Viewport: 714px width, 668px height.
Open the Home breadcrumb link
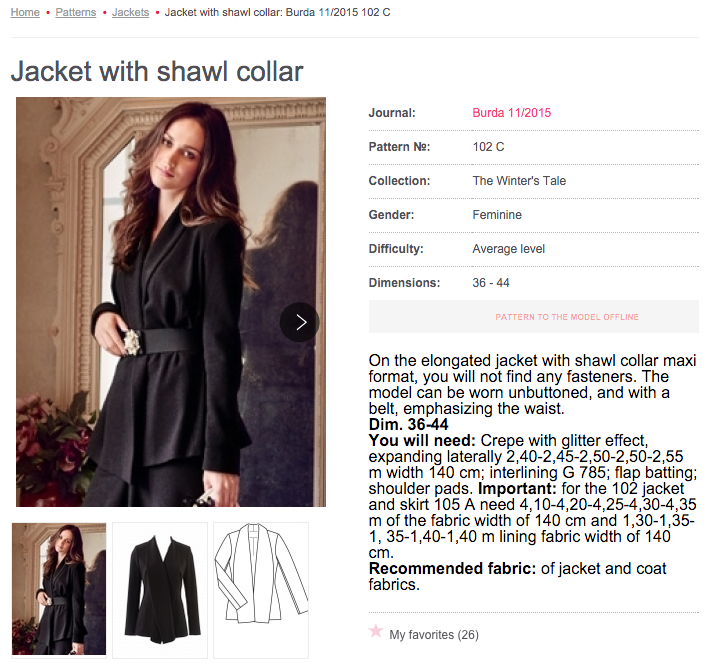coord(25,12)
